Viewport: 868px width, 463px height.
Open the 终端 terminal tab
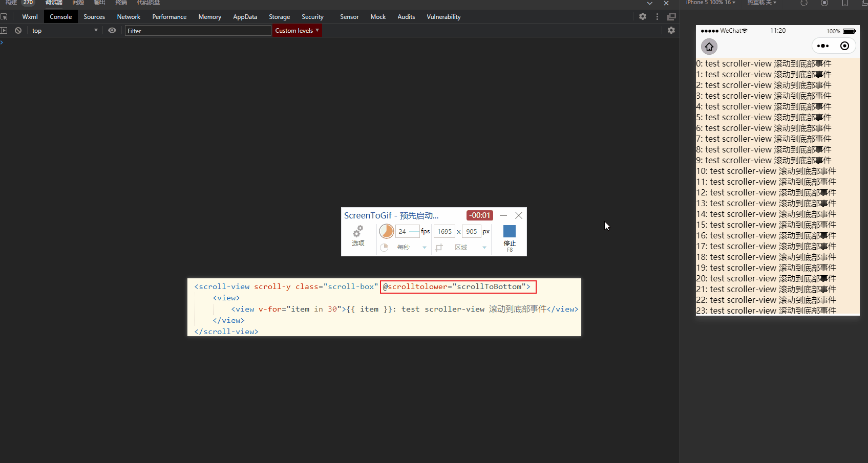click(x=121, y=3)
